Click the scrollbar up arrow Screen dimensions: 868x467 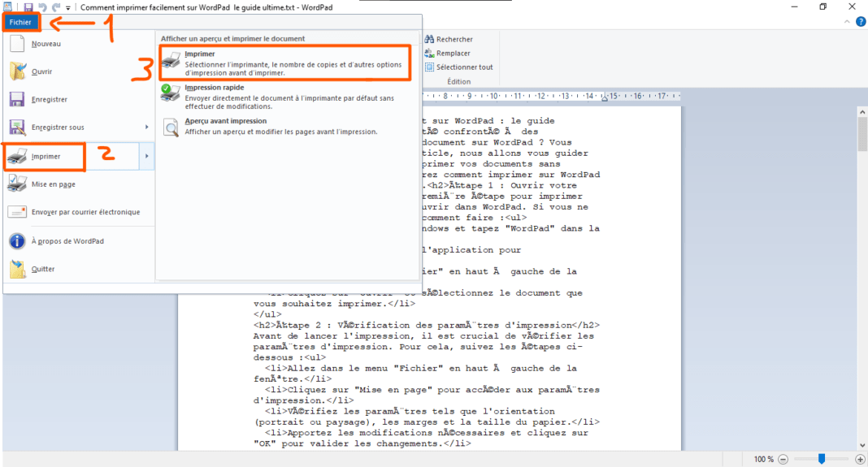[862, 112]
